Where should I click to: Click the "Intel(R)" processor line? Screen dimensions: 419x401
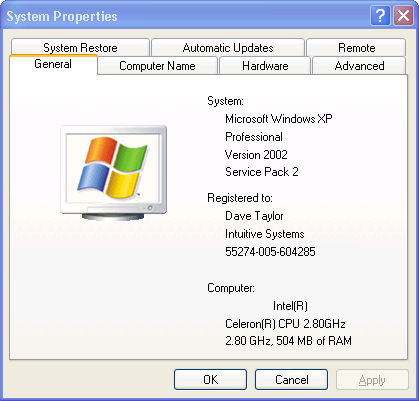290,306
